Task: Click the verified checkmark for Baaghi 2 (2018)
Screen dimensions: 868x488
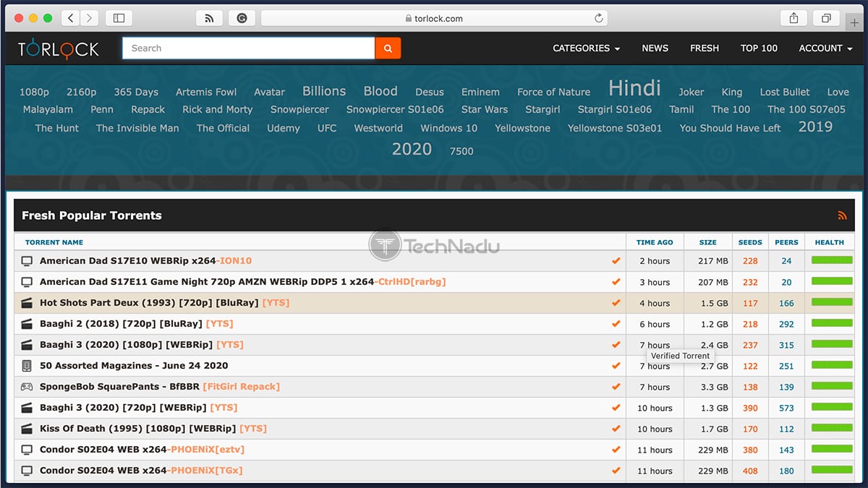Action: [x=616, y=324]
